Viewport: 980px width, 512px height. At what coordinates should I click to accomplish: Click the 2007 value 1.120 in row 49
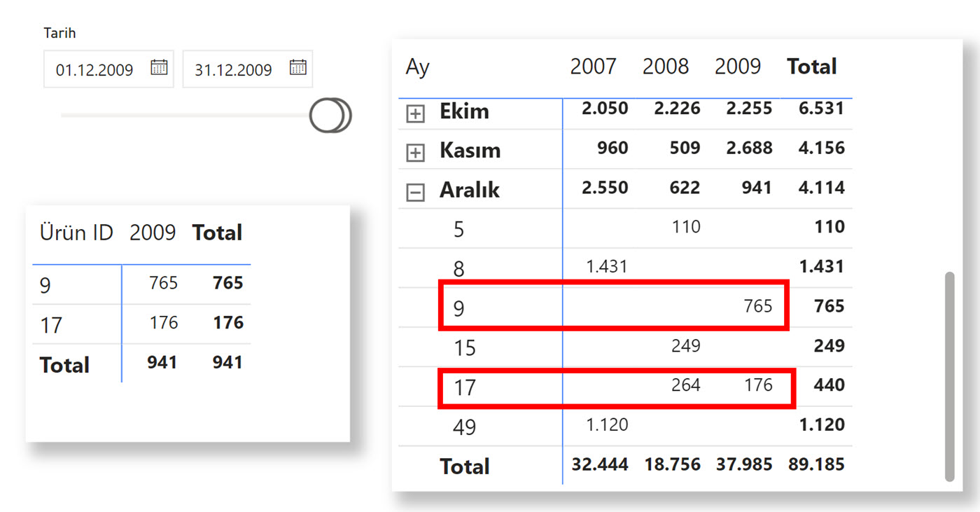pyautogui.click(x=607, y=424)
